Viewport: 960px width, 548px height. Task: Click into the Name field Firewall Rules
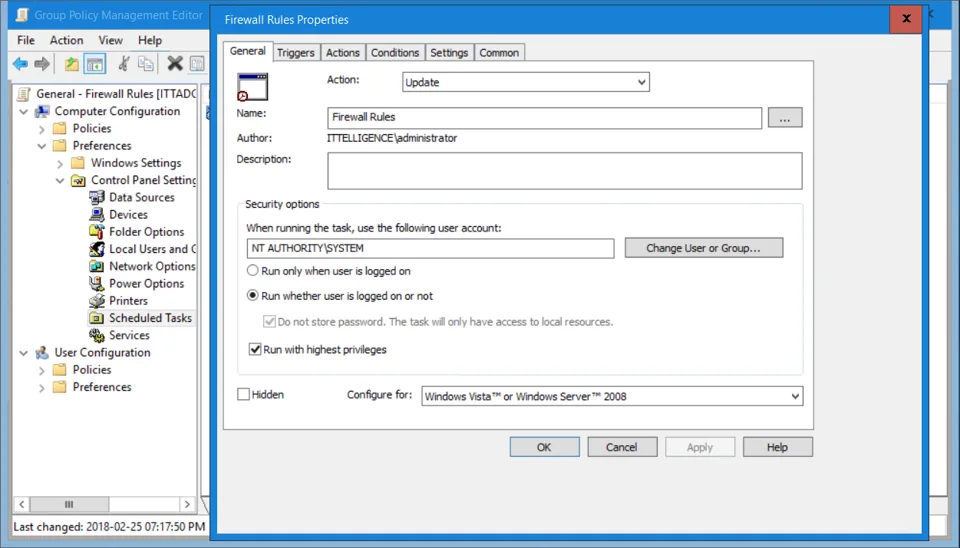pos(544,118)
